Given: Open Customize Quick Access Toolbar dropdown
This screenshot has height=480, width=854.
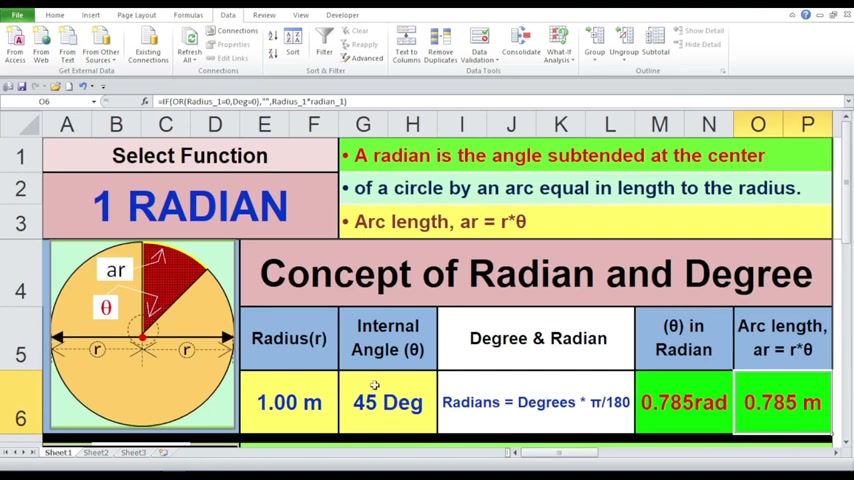Looking at the screenshot, I should 103,86.
